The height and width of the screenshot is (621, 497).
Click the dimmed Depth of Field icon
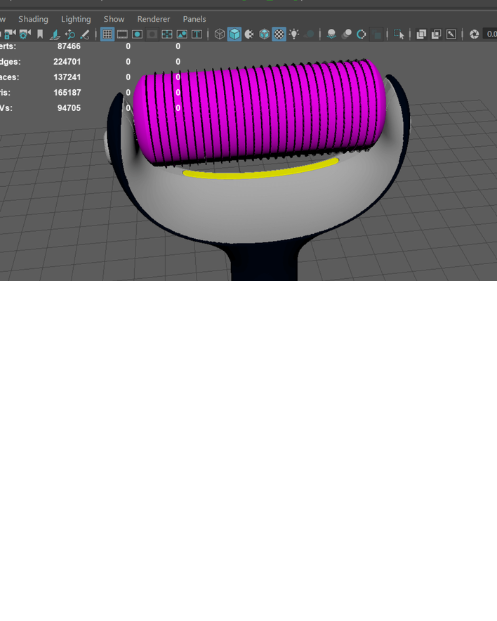pyautogui.click(x=377, y=34)
